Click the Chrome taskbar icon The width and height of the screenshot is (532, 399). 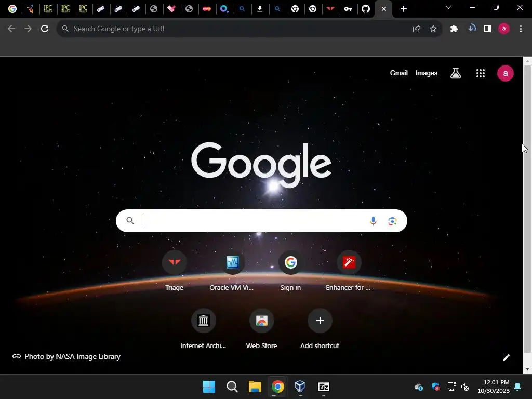click(277, 387)
